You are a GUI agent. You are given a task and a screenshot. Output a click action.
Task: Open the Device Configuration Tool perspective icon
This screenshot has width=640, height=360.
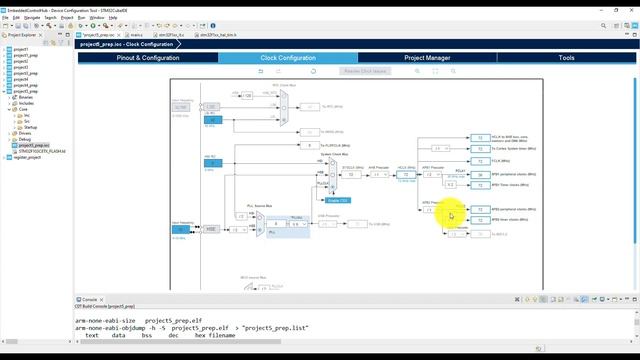pyautogui.click(x=635, y=26)
